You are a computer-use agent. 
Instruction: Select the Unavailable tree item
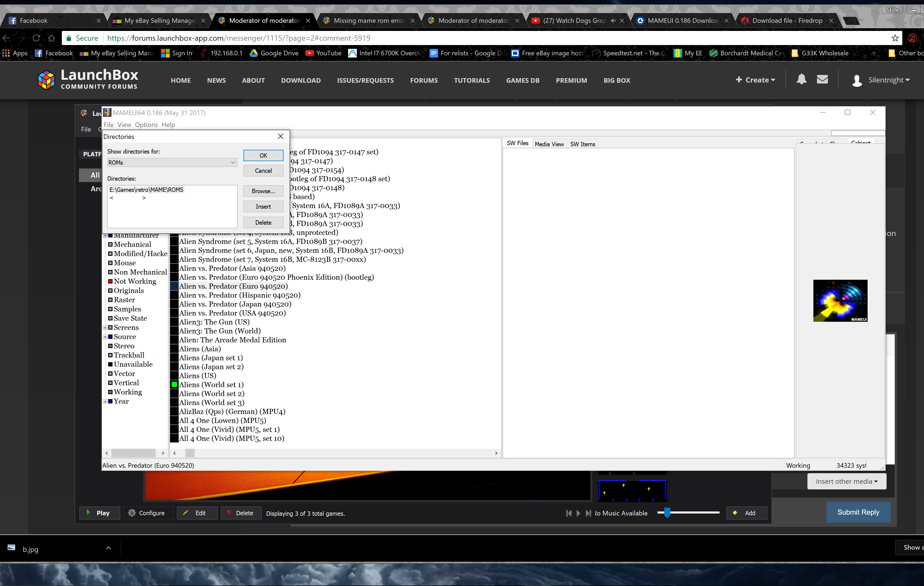133,364
